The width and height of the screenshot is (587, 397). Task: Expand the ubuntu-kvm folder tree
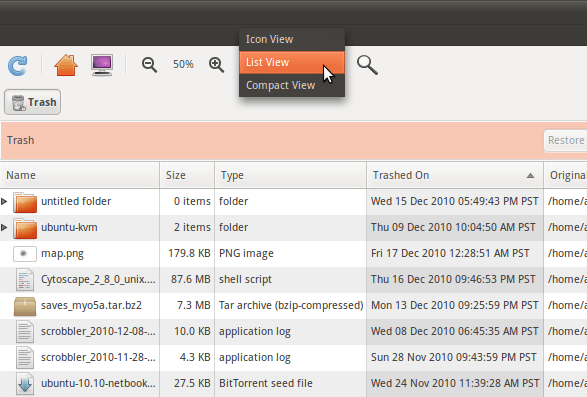[4, 227]
